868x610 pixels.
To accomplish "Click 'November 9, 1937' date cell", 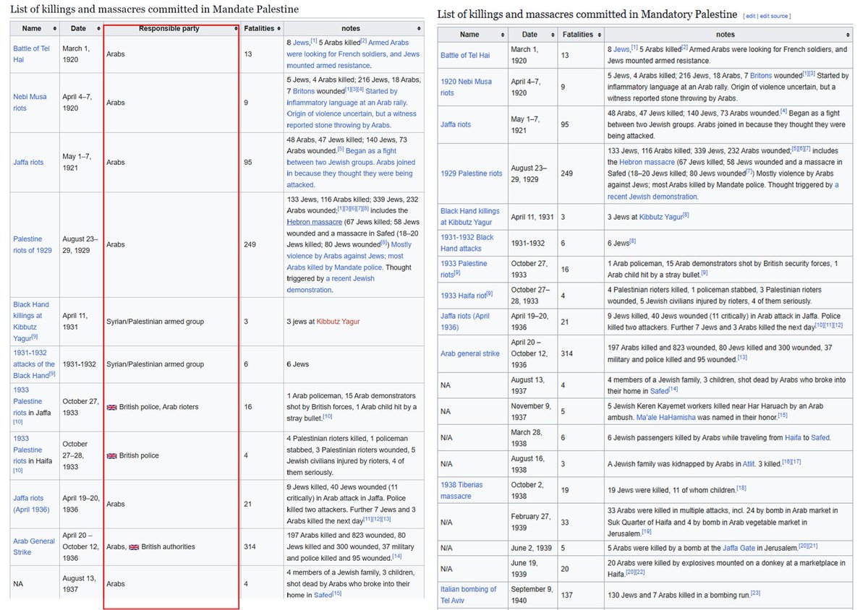I will click(x=533, y=411).
